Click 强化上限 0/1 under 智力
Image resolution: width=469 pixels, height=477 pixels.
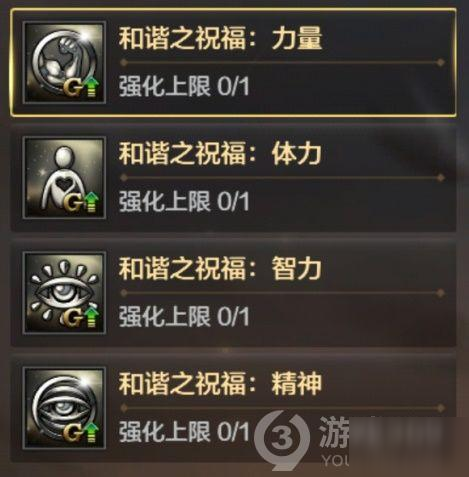point(184,316)
